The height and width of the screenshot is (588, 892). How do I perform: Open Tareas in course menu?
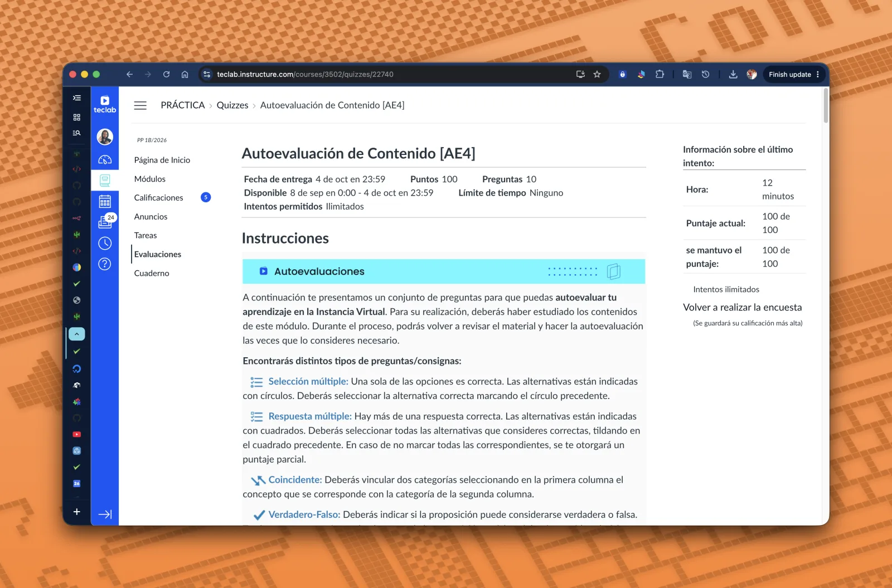click(x=146, y=235)
